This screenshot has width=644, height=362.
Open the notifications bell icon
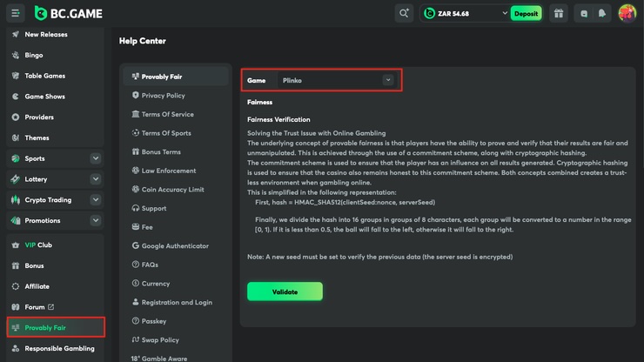tap(602, 13)
